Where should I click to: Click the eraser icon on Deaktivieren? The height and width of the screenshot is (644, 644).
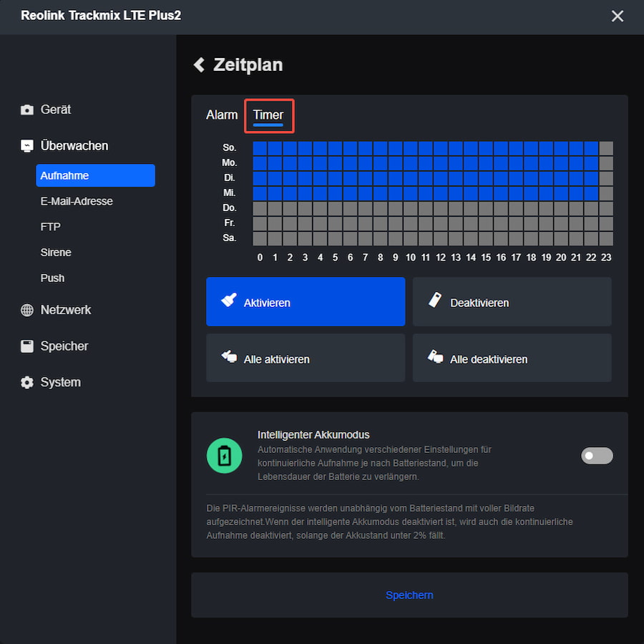tap(435, 300)
